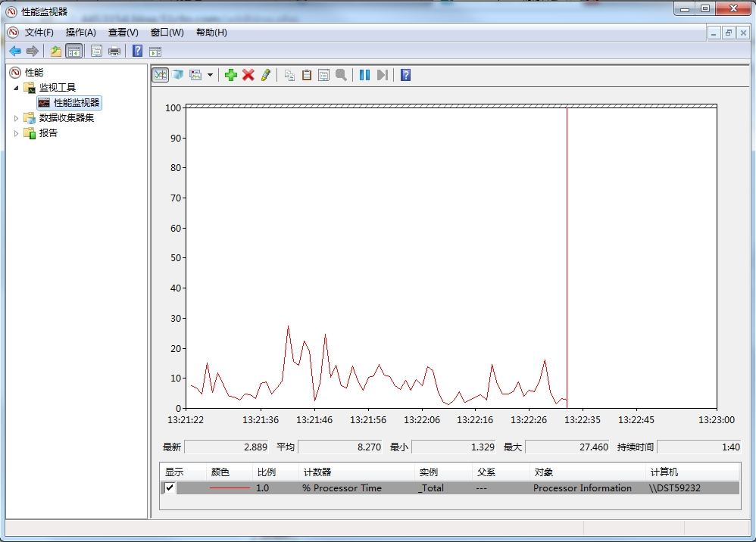Select 性能 root tree node

coord(34,72)
